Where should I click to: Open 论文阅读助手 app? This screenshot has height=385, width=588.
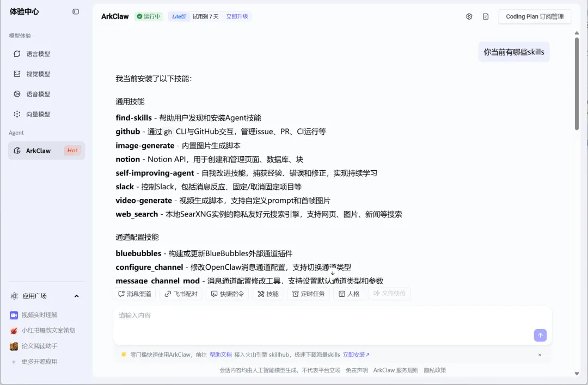(x=39, y=346)
